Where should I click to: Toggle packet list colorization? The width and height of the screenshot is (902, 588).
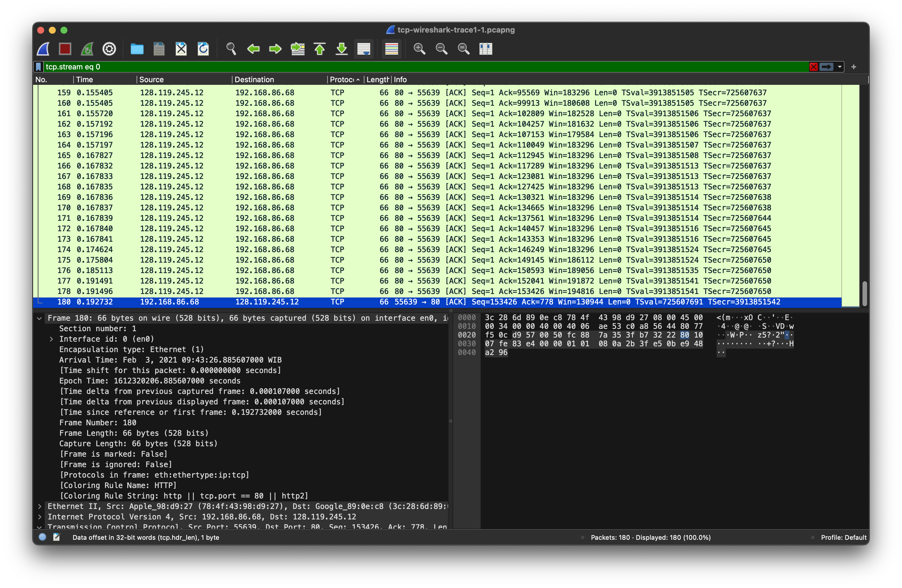pyautogui.click(x=391, y=49)
